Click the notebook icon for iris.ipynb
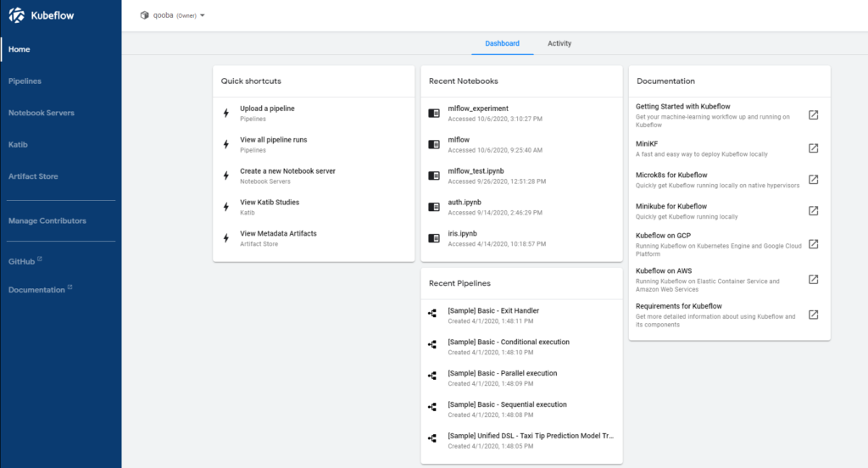 click(434, 238)
